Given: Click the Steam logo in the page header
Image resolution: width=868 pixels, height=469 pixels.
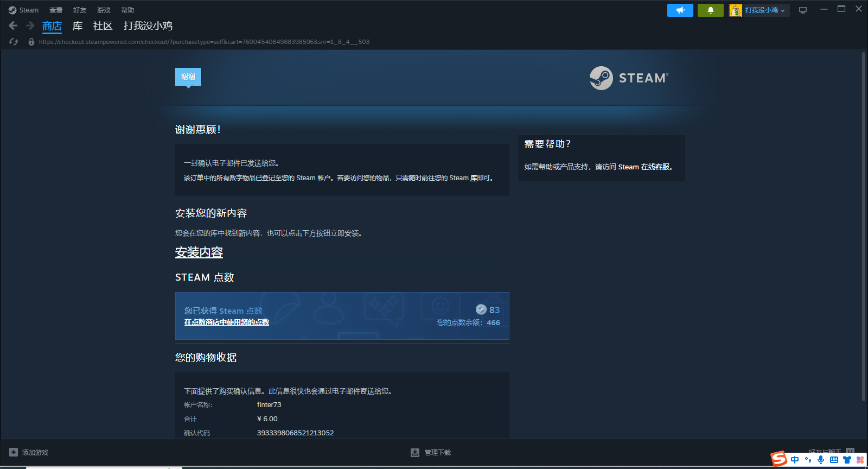Looking at the screenshot, I should [x=629, y=78].
